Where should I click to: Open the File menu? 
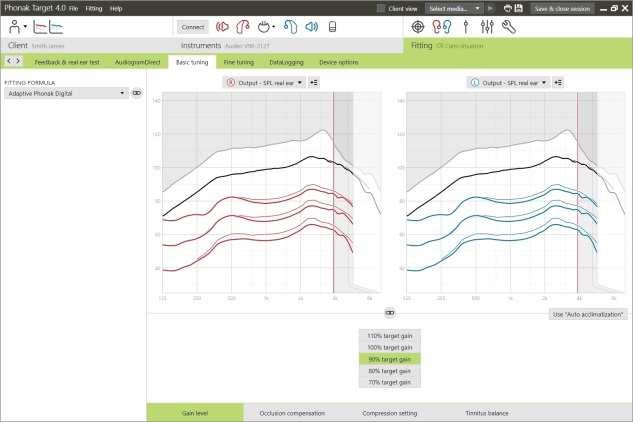point(73,8)
